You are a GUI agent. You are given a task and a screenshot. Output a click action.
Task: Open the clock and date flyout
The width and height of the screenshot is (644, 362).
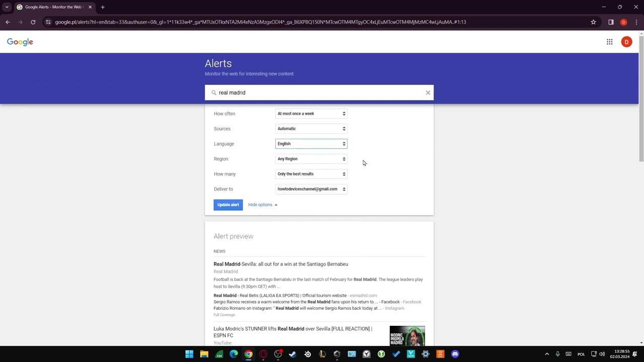[620, 354]
